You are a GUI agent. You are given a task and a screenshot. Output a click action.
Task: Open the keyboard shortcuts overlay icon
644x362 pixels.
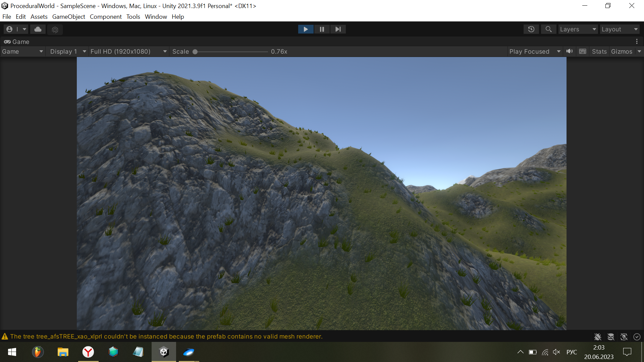click(583, 51)
